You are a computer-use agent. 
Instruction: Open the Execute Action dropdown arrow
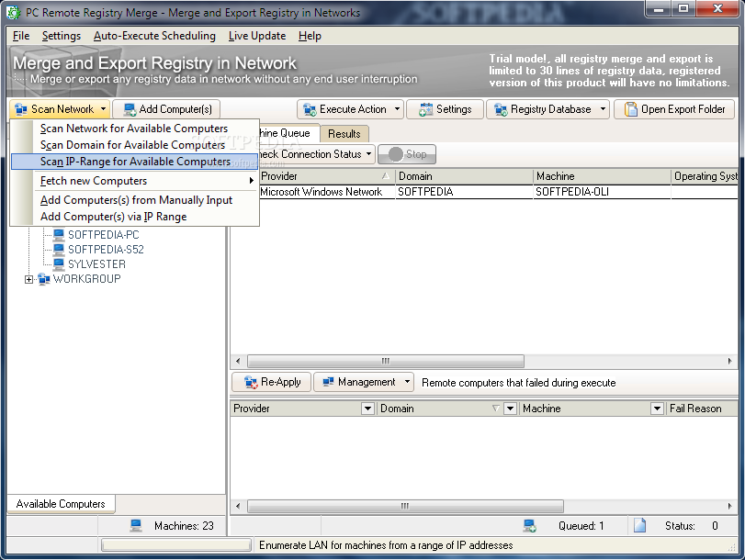[397, 108]
